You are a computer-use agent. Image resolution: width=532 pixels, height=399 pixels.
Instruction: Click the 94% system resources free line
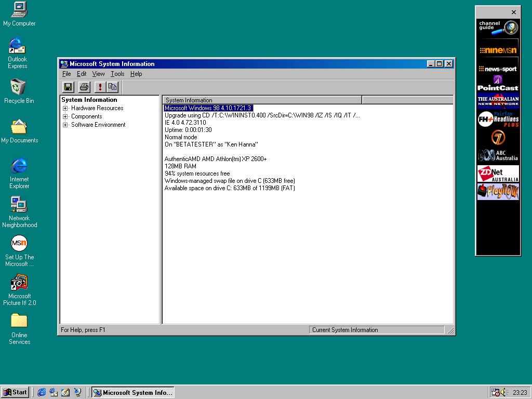pyautogui.click(x=197, y=174)
